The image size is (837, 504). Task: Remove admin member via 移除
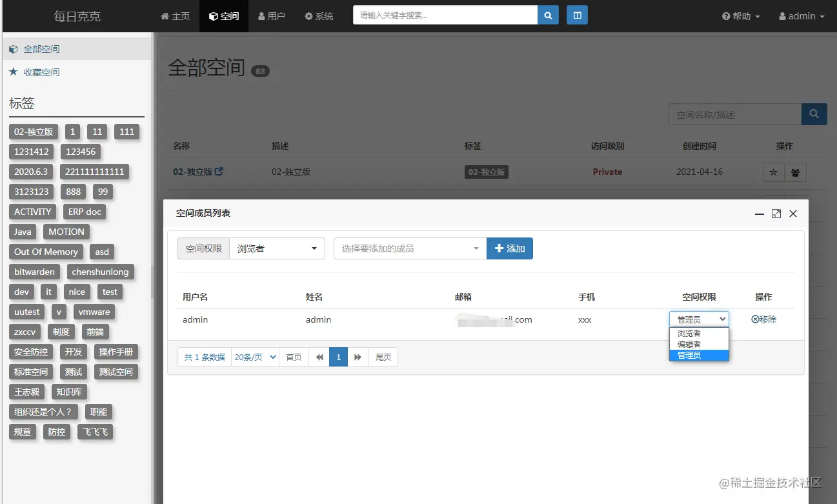click(x=764, y=319)
